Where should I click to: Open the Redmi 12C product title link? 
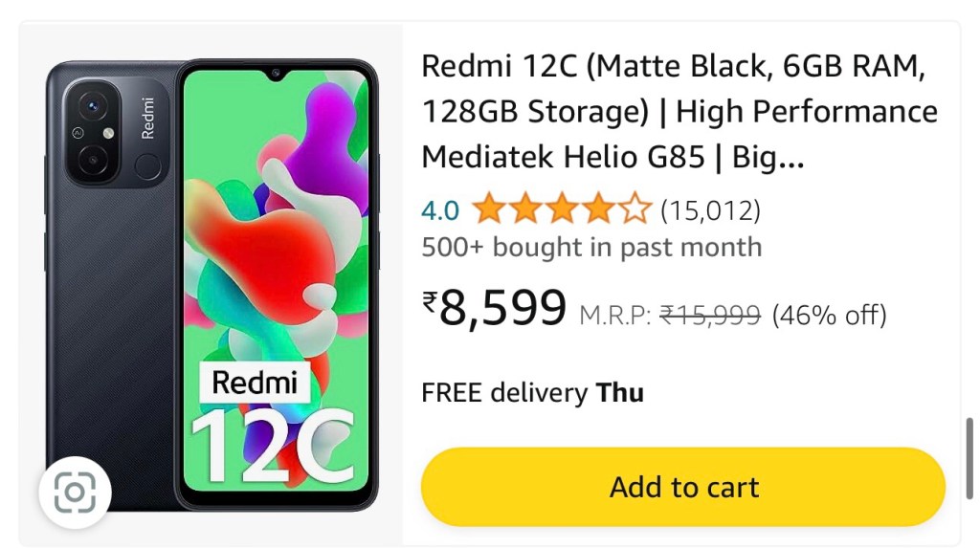point(679,111)
